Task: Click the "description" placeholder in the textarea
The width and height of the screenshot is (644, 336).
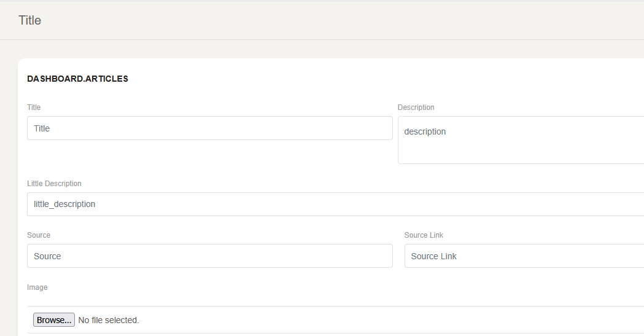Action: [x=425, y=131]
